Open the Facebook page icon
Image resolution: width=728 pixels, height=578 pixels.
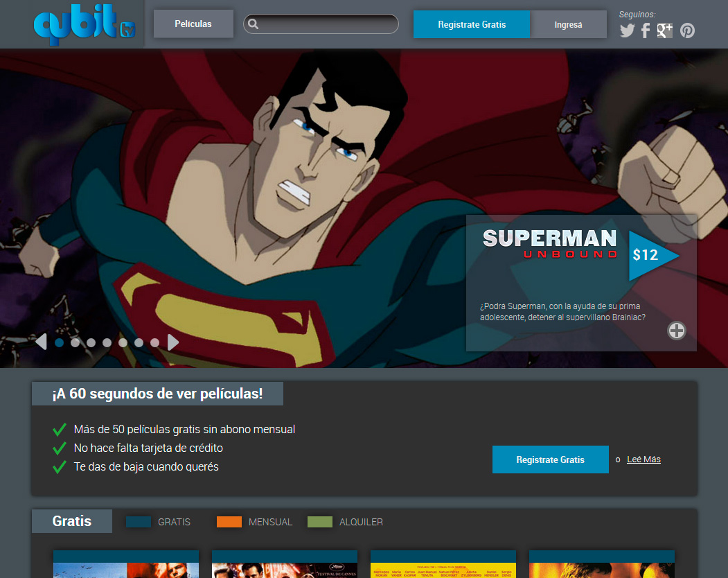[646, 30]
